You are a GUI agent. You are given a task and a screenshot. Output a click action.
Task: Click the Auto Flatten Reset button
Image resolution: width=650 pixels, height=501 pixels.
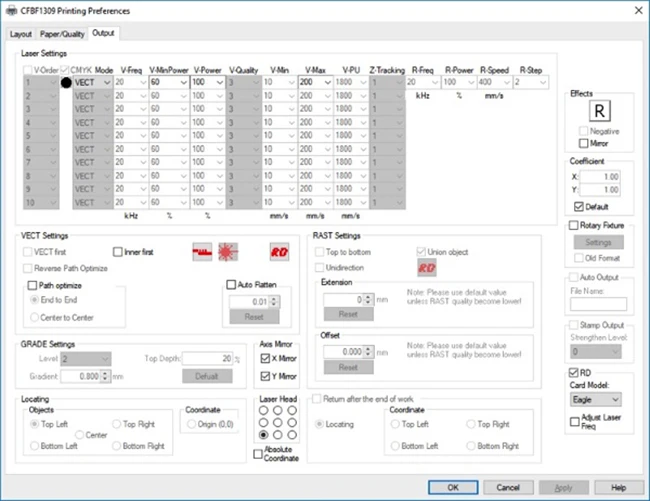coord(254,317)
